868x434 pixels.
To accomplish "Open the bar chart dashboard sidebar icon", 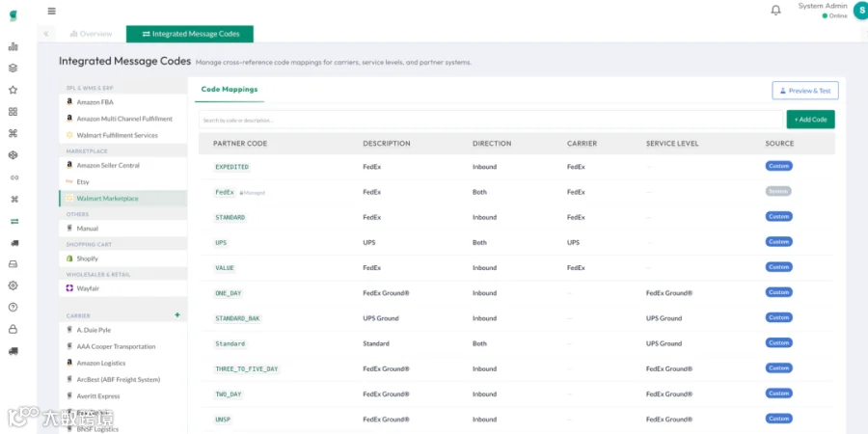I will point(14,46).
